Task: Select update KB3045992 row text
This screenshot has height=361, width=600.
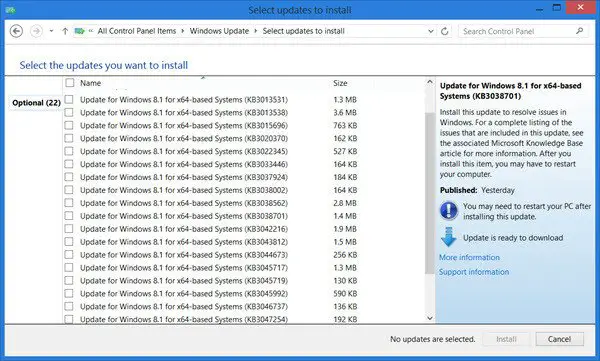Action: [x=184, y=294]
